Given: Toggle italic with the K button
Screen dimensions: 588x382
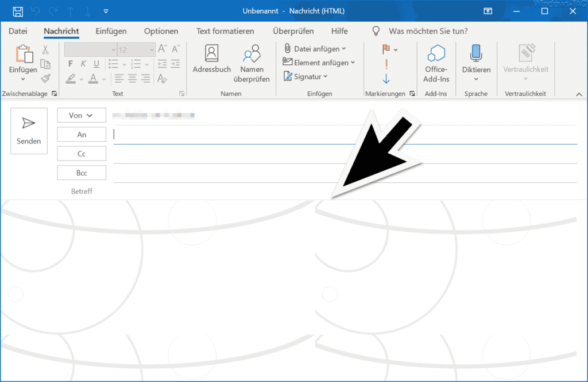Looking at the screenshot, I should pos(83,64).
